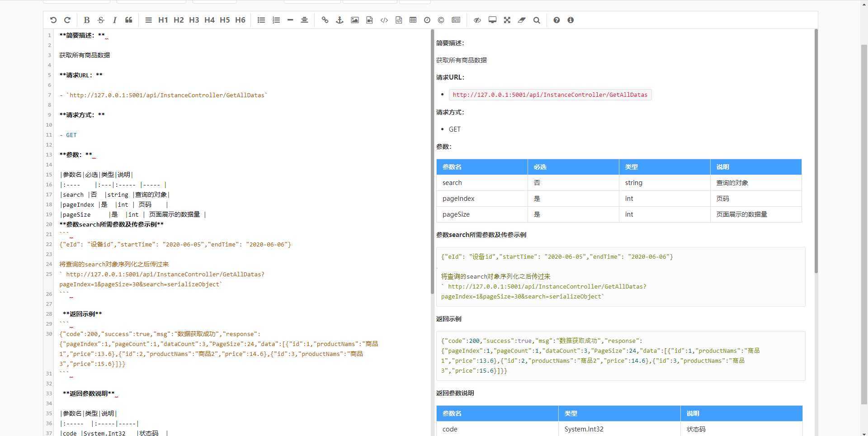Insert a table

[x=413, y=20]
